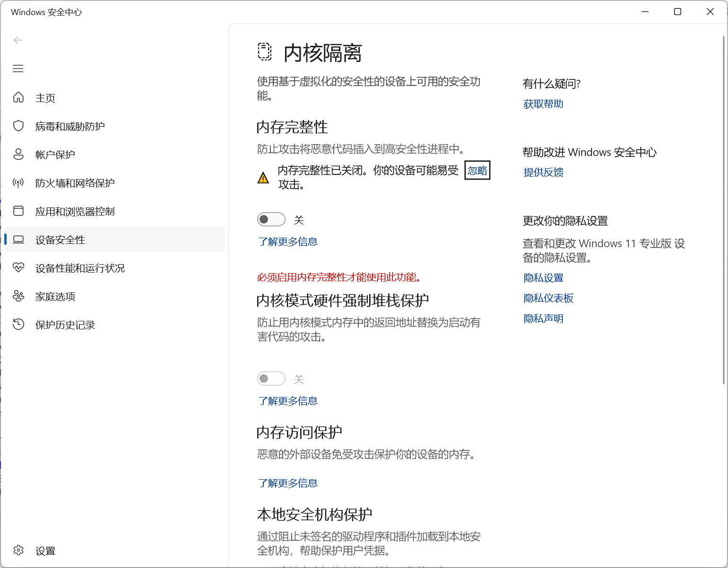Open 保护历史记录 clock icon
The width and height of the screenshot is (728, 568).
[x=18, y=324]
